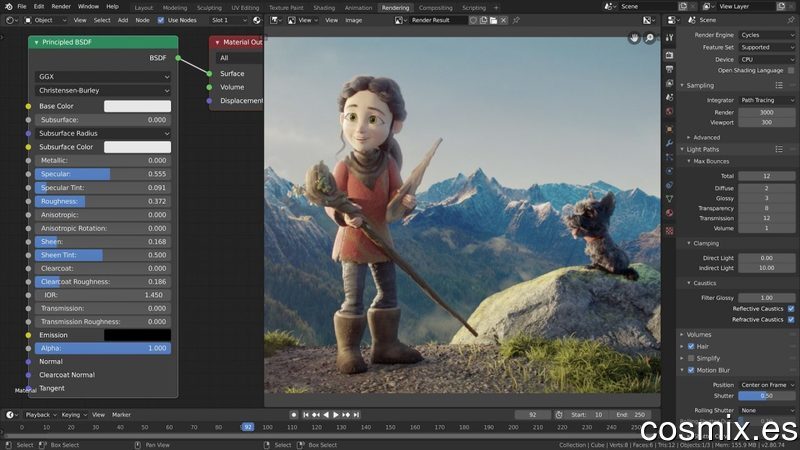Click the new image icon beside Render Result
The width and height of the screenshot is (800, 450).
(483, 20)
